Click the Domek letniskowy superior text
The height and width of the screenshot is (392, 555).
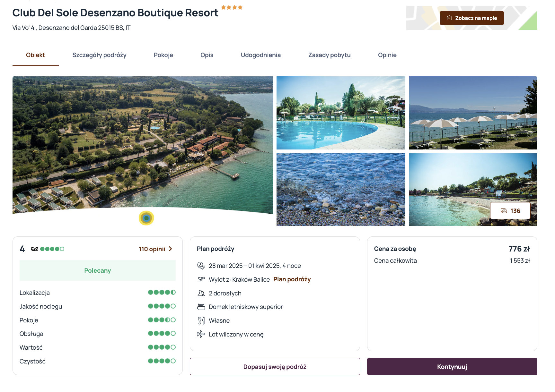pyautogui.click(x=246, y=307)
